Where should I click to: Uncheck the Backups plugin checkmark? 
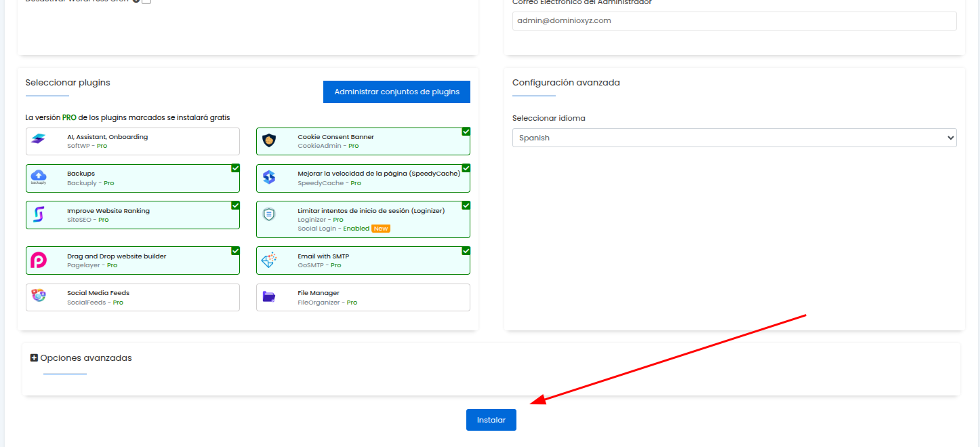[235, 168]
